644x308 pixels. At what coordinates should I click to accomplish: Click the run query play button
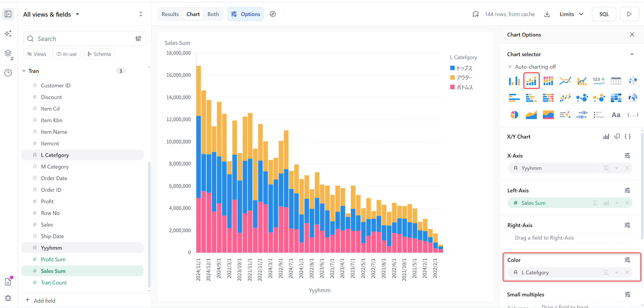(x=629, y=14)
